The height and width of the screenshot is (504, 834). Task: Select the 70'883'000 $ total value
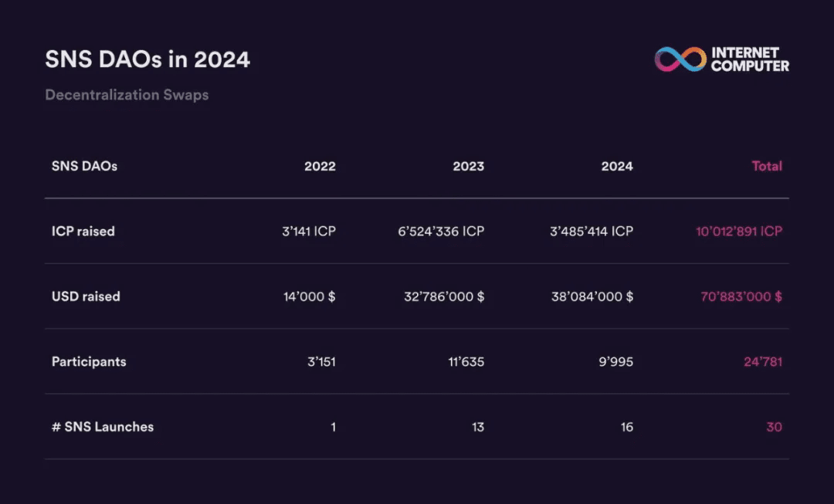coord(741,296)
